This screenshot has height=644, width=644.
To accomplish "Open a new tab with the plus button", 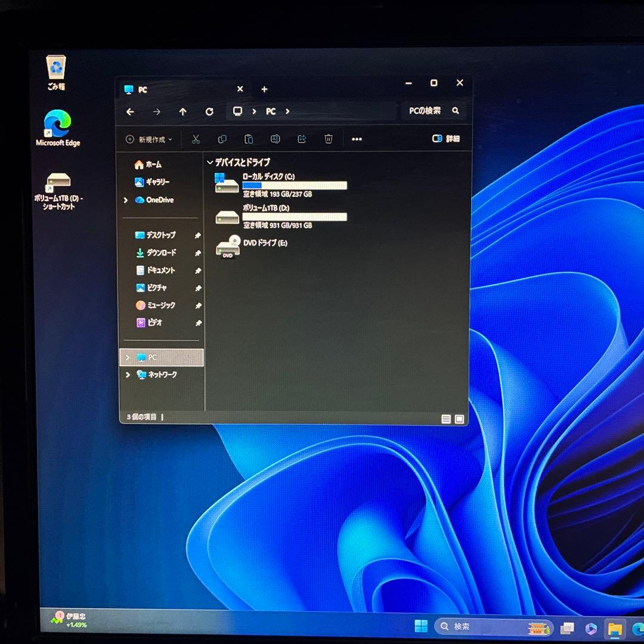I will [x=264, y=89].
